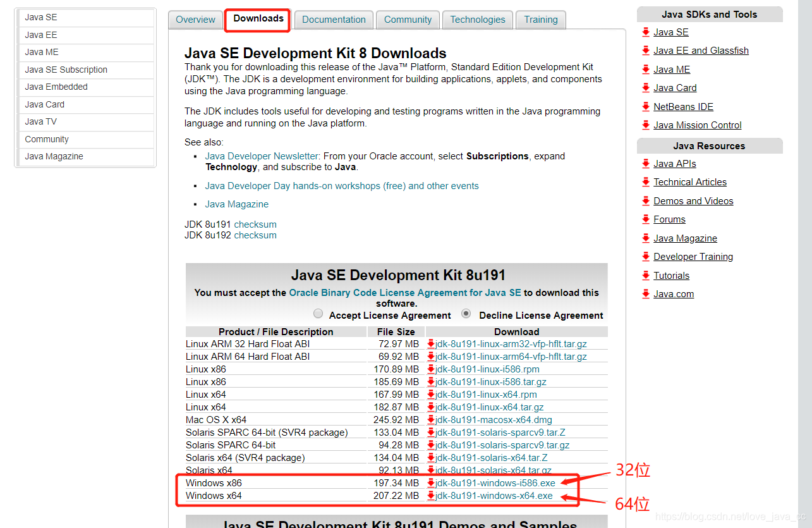Open Community in left navigation
This screenshot has width=812, height=528.
[x=86, y=139]
